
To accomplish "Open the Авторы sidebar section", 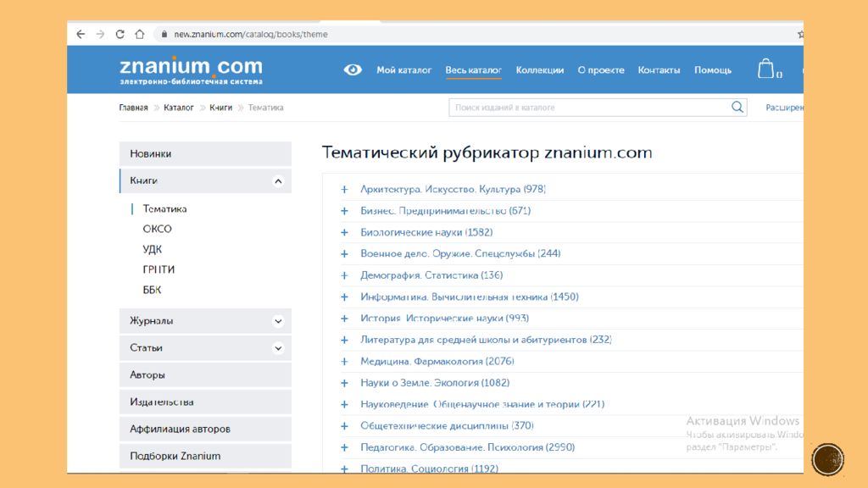I will (x=205, y=374).
